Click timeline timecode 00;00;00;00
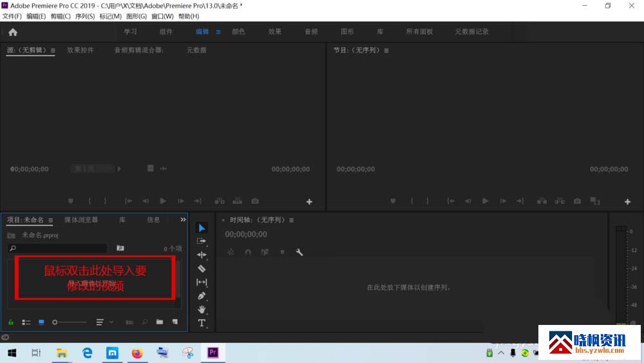The width and height of the screenshot is (644, 363). [245, 234]
